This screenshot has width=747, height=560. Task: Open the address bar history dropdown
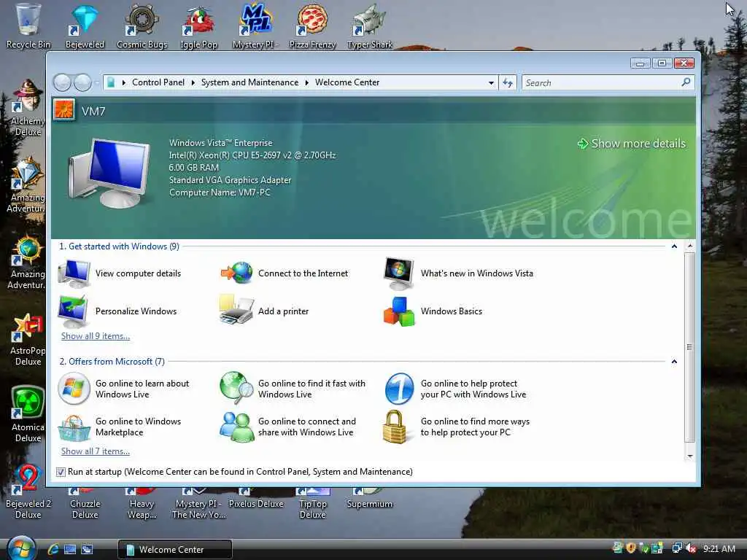click(491, 83)
